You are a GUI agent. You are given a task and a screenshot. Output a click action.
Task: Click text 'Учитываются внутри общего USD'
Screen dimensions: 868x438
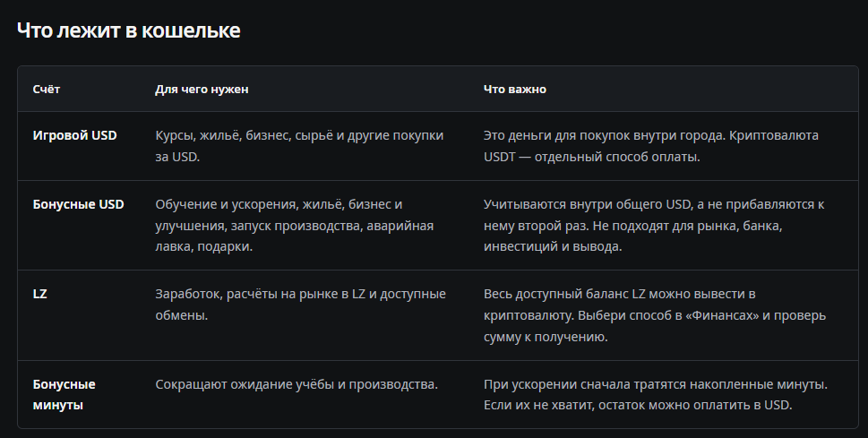point(588,204)
